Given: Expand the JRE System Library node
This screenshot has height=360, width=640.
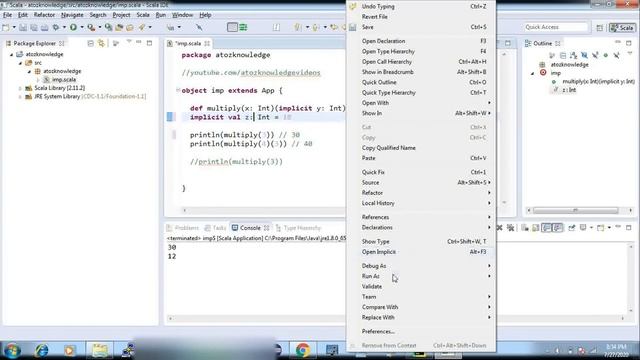Looking at the screenshot, I should click(x=20, y=97).
